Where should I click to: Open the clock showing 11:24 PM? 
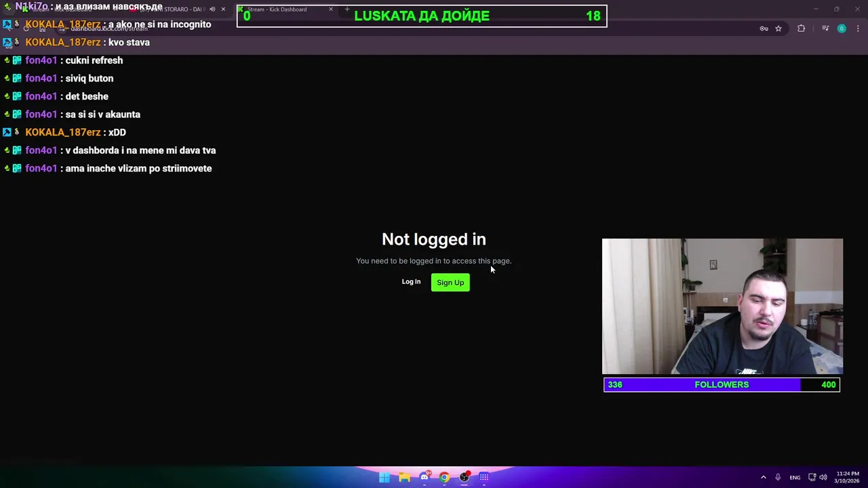tap(847, 477)
